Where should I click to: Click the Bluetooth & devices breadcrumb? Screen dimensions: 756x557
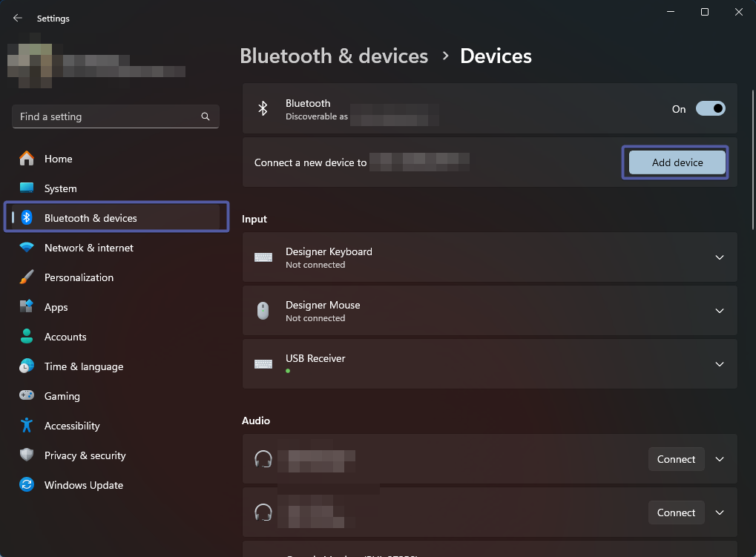coord(334,56)
